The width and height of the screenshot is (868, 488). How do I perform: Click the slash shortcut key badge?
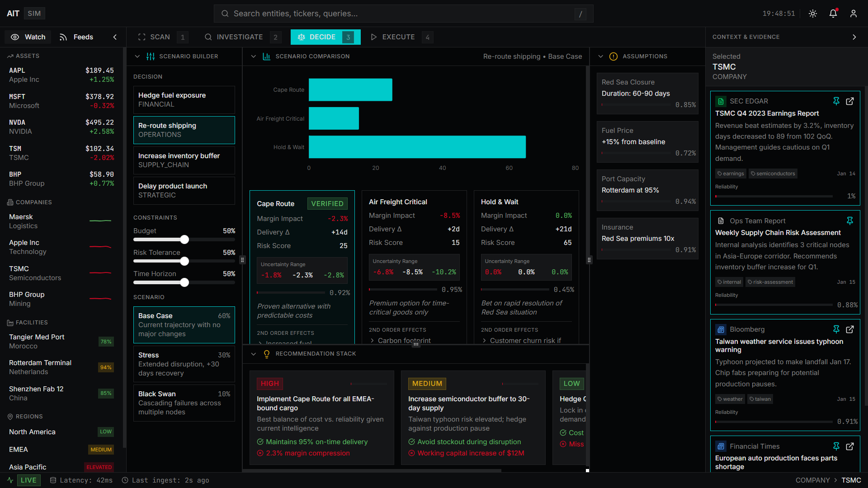pos(580,14)
